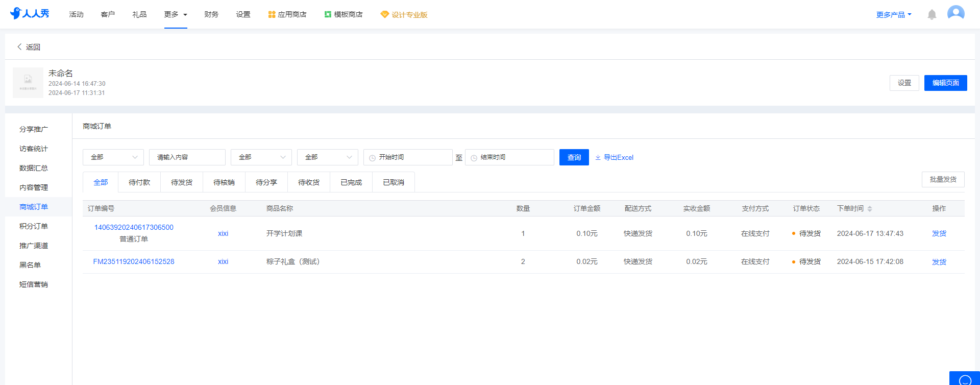Click 2024-06-15 17:42:08 order time
This screenshot has width=980, height=385.
[x=870, y=261]
